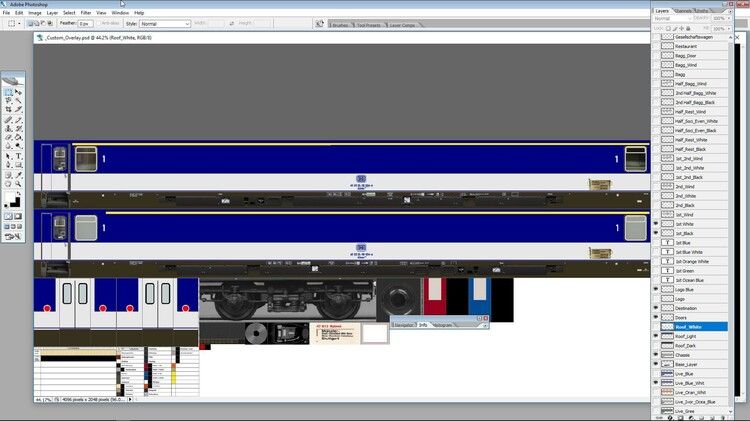Open the File menu
This screenshot has height=421, width=750.
coord(6,13)
